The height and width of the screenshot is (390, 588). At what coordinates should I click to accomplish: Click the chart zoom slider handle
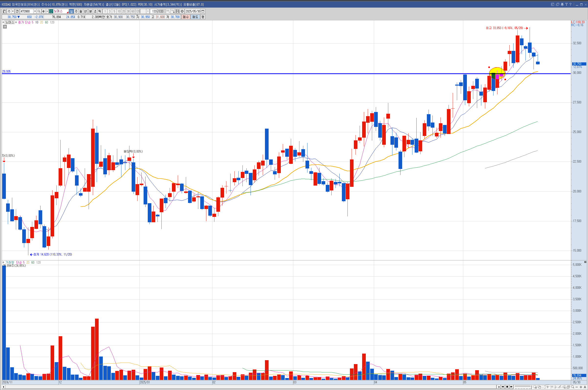click(531, 387)
